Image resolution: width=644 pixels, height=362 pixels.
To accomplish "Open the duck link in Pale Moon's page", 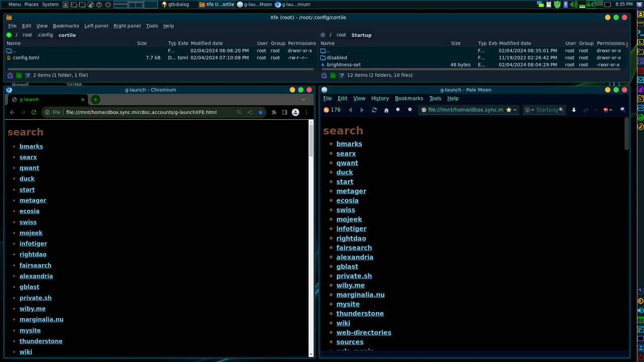I will point(344,172).
